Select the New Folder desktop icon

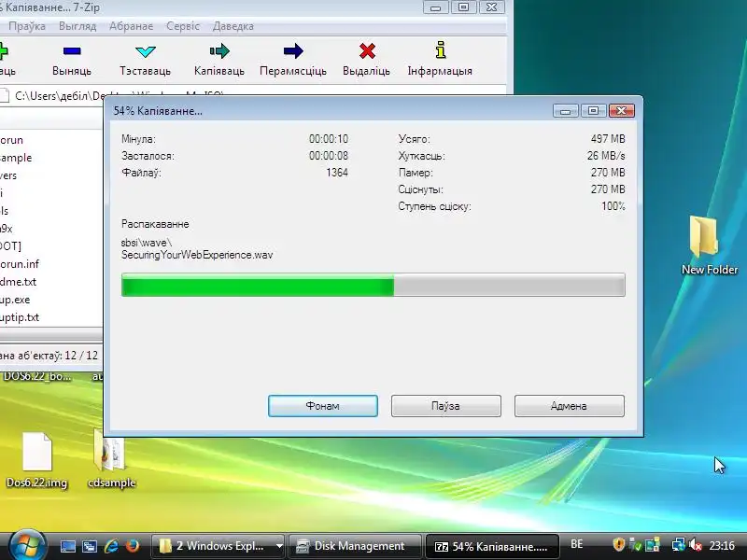tap(709, 245)
